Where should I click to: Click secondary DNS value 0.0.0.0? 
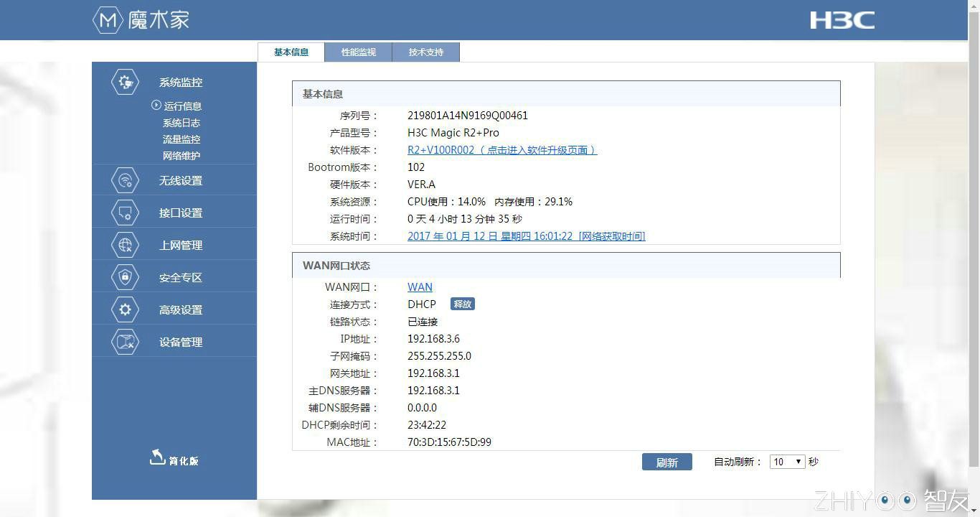[422, 408]
